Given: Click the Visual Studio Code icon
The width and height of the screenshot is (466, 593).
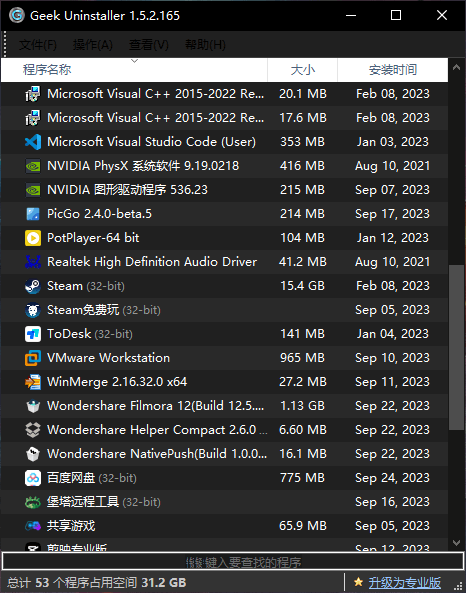Looking at the screenshot, I should pyautogui.click(x=33, y=142).
